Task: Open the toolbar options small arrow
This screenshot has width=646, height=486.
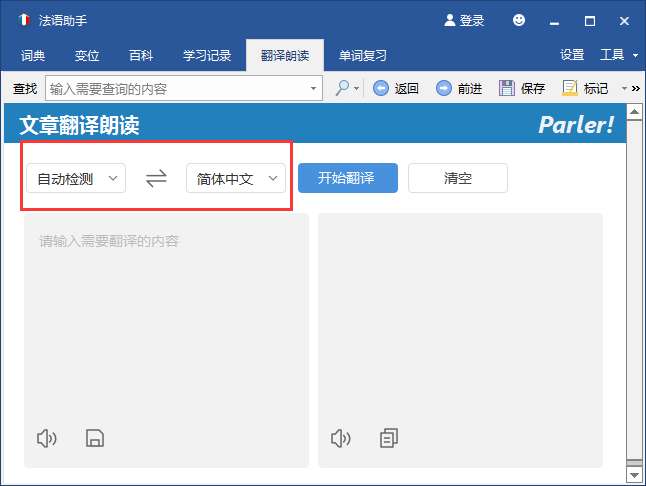Action: point(625,88)
